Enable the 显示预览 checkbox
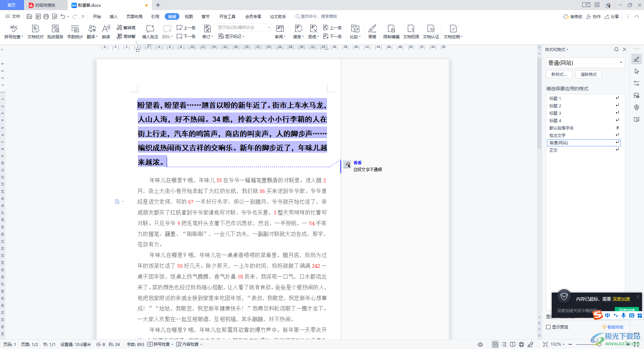Image resolution: width=644 pixels, height=349 pixels. click(548, 327)
